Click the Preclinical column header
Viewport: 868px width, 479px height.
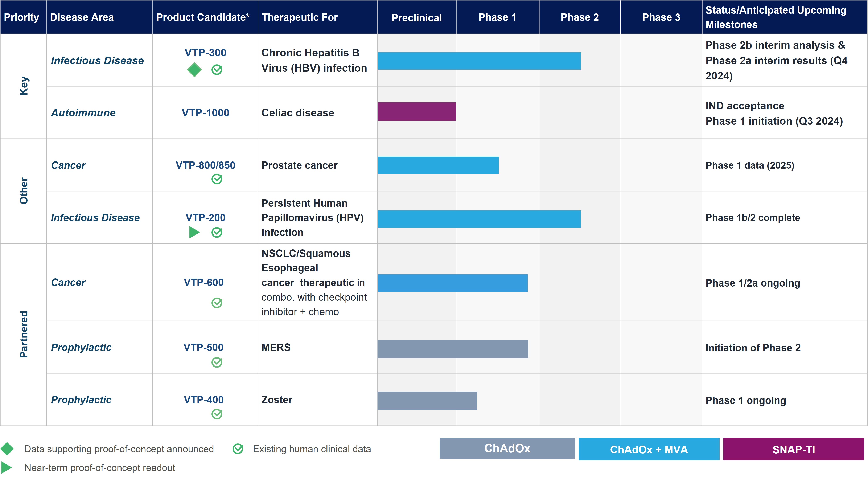416,17
